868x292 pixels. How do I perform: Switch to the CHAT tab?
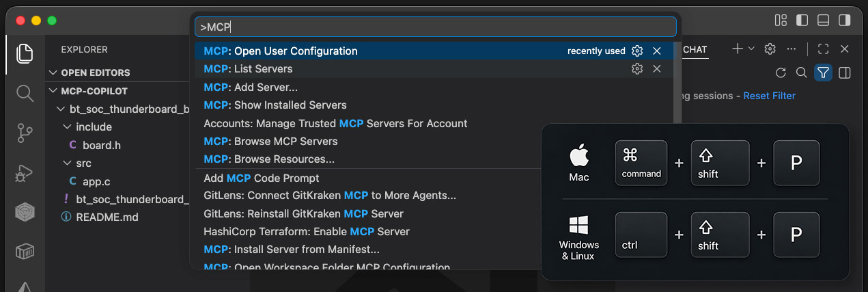click(695, 49)
